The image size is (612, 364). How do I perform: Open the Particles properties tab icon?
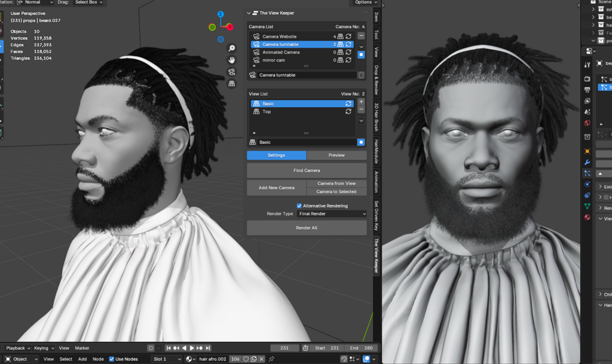pos(587,173)
